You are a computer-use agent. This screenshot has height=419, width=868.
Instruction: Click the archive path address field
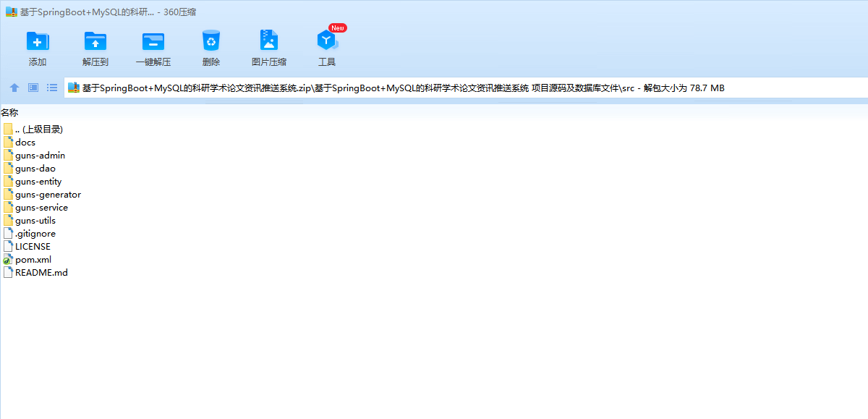point(467,88)
